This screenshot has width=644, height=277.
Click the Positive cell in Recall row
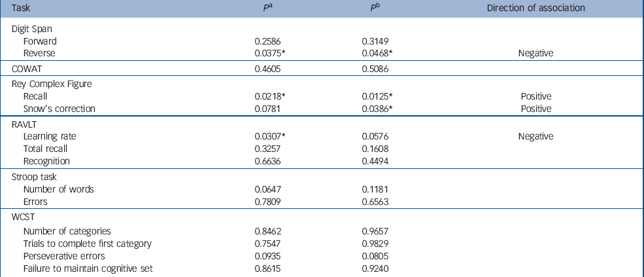pyautogui.click(x=535, y=97)
